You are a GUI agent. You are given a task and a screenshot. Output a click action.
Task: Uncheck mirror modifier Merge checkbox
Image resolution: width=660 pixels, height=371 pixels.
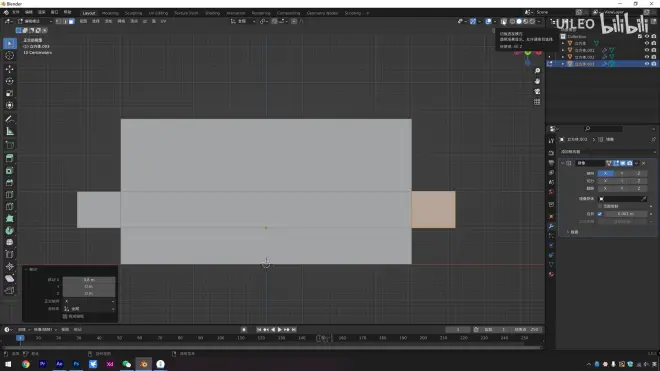pos(600,214)
